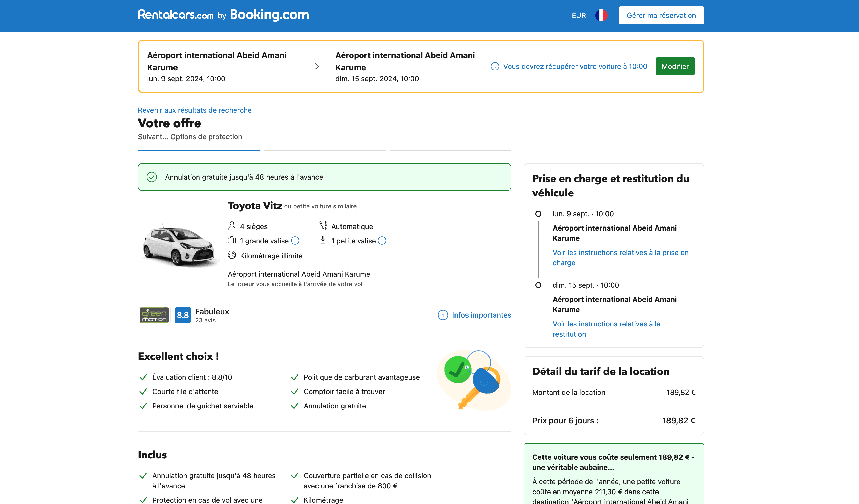
Task: Select the second progress step bar
Action: 324,150
